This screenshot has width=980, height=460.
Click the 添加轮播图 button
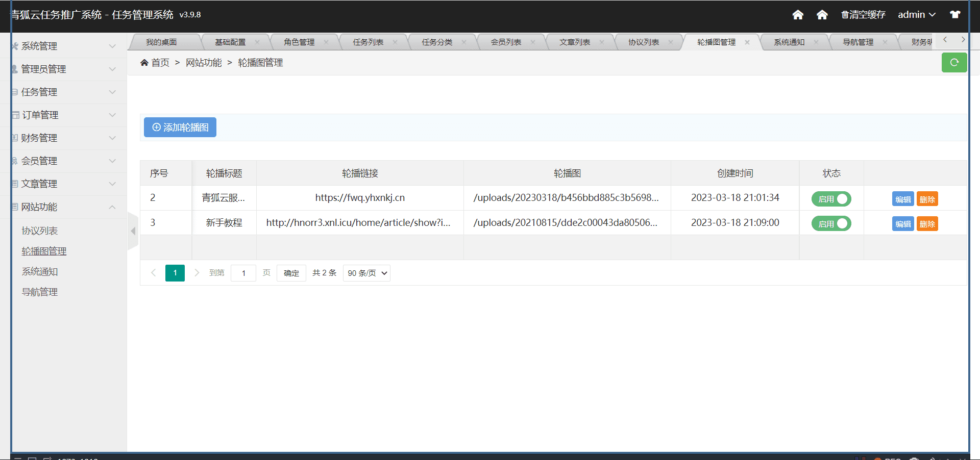180,127
